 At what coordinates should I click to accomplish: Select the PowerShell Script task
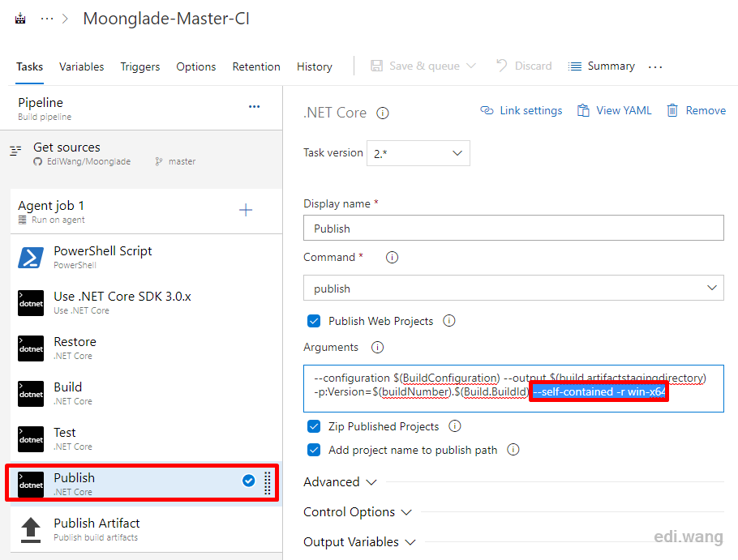146,257
